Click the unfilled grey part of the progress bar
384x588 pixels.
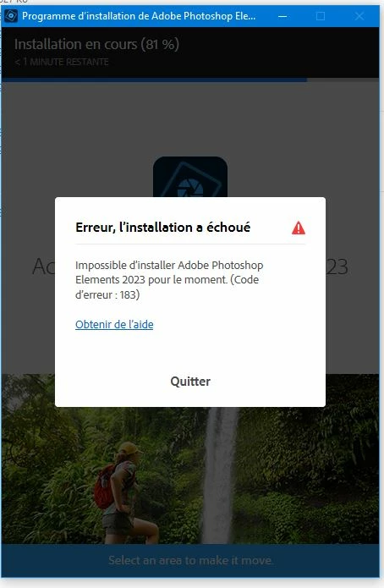[x=343, y=80]
